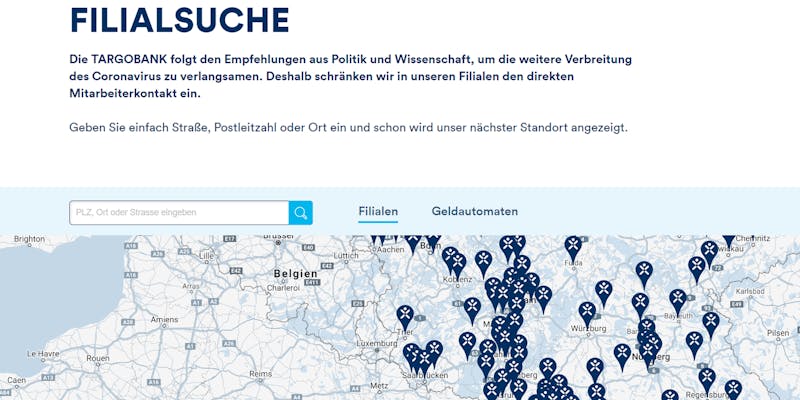Screen dimensions: 800x400
Task: Click the Lüttich map label
Action: point(346,256)
